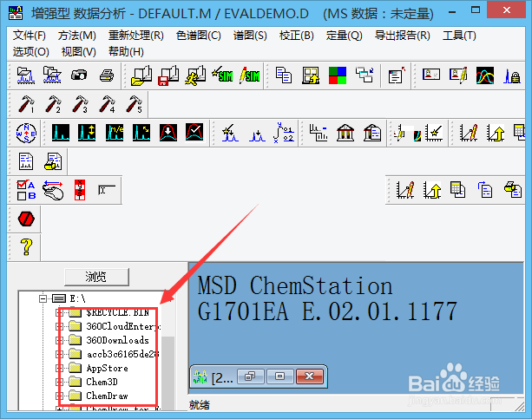Image resolution: width=532 pixels, height=419 pixels.
Task: Click the red peak with down arrow icon
Action: 168,133
